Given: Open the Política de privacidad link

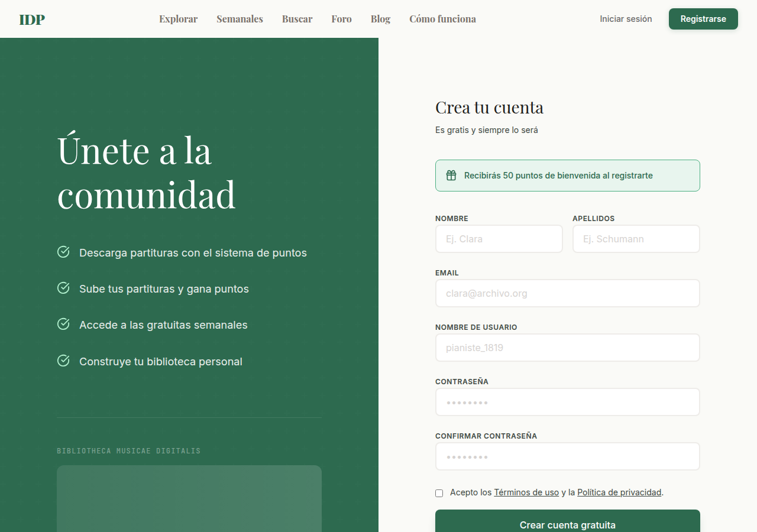Looking at the screenshot, I should [619, 492].
